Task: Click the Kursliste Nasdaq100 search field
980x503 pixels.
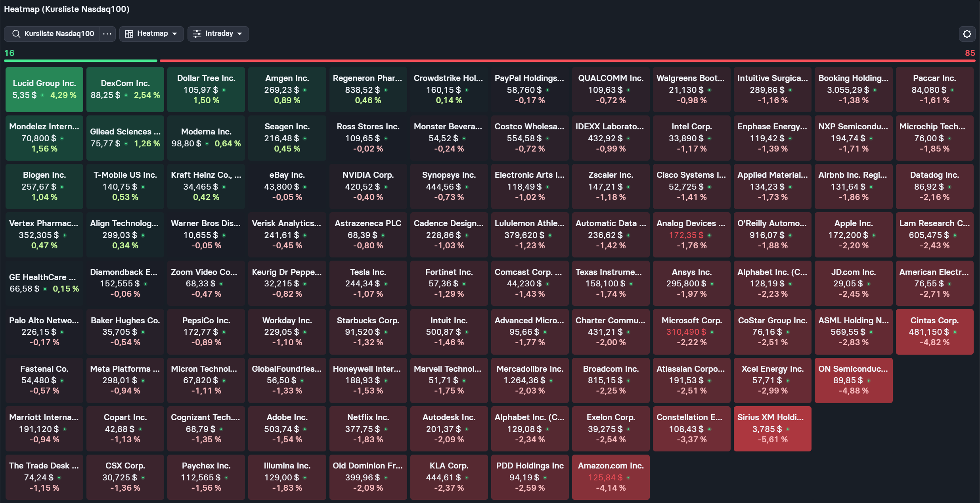Action: (52, 34)
